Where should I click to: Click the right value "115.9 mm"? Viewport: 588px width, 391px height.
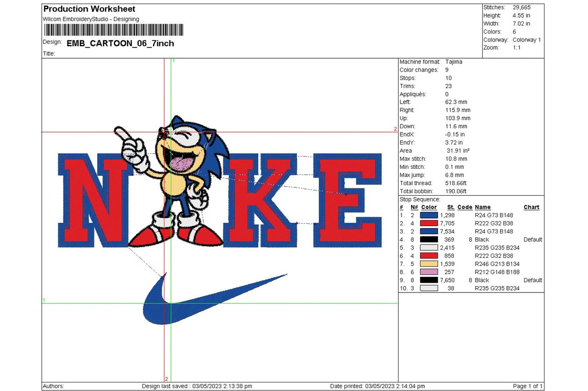point(458,110)
